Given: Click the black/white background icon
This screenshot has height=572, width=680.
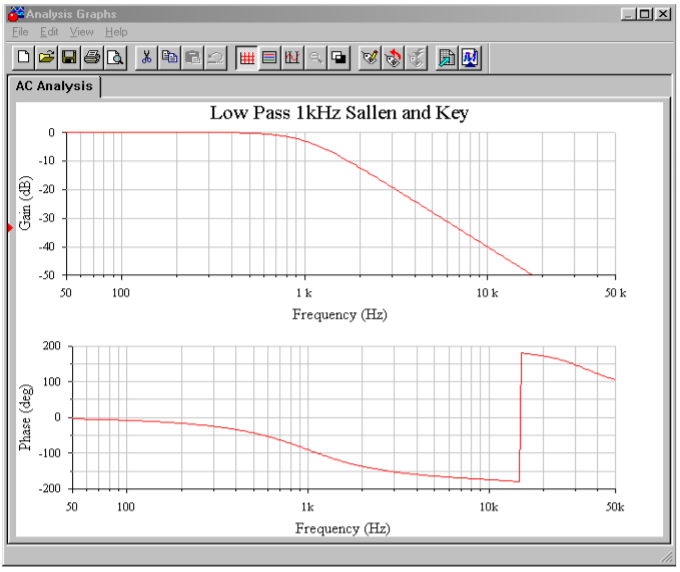Looking at the screenshot, I should point(338,57).
